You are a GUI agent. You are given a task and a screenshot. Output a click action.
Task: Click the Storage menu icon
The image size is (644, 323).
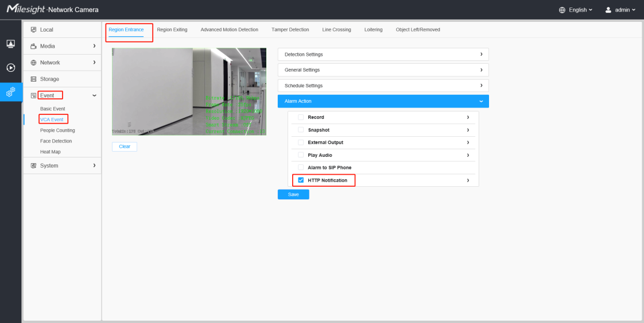coord(34,79)
